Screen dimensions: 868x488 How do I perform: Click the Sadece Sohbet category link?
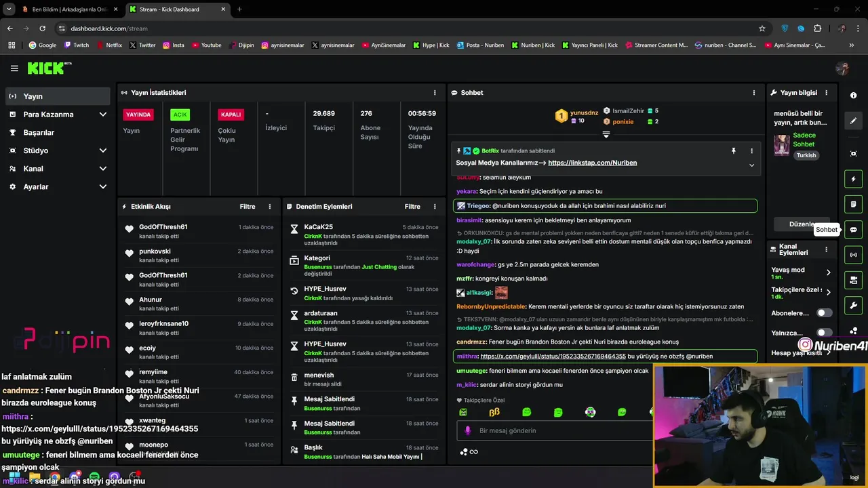click(x=804, y=140)
